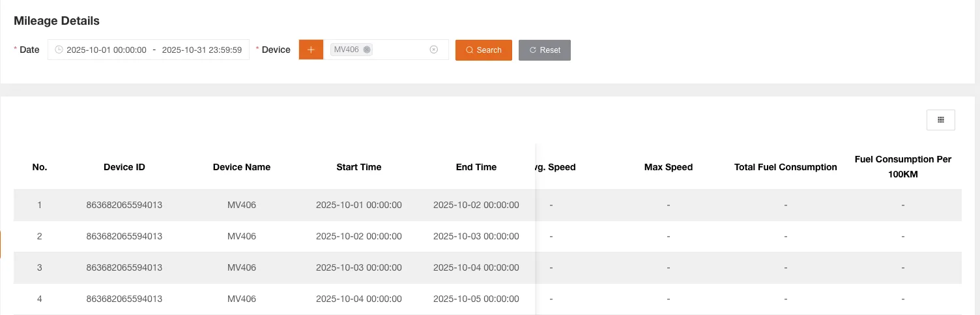The height and width of the screenshot is (315, 980).
Task: Select row number 1 cell
Action: coord(40,205)
